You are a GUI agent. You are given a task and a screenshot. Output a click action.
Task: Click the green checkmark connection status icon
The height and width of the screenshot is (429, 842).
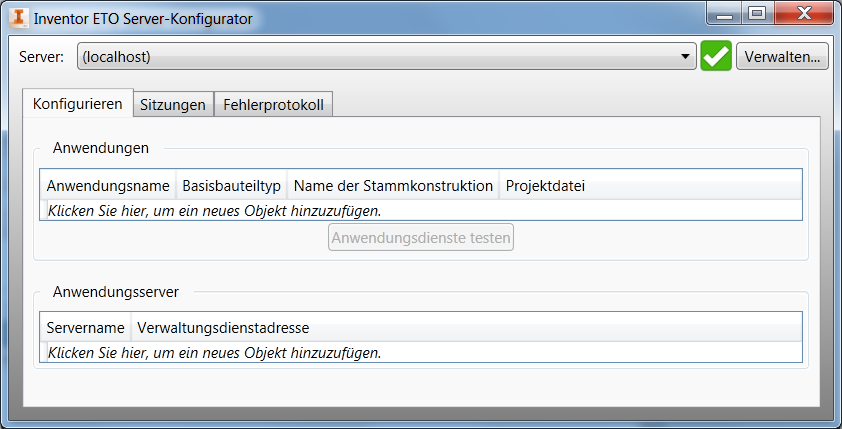pos(715,57)
